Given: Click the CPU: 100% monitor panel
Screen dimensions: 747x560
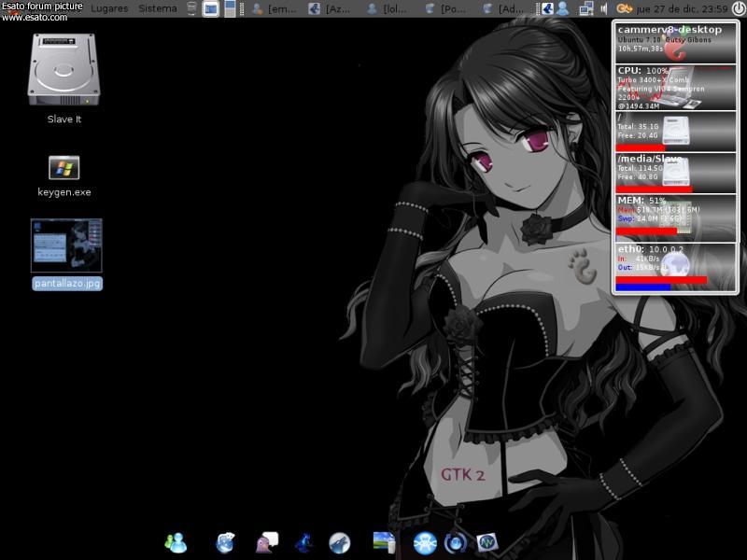Looking at the screenshot, I should [675, 88].
